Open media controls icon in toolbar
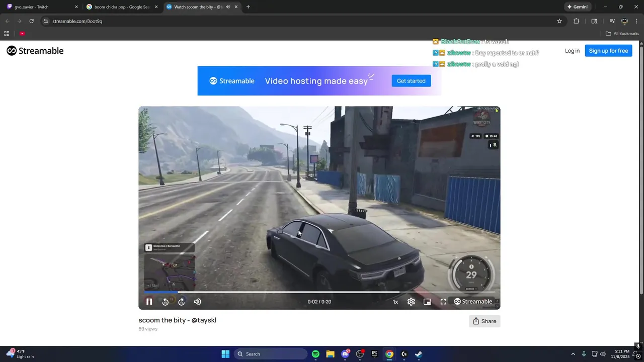The image size is (644, 362). [x=612, y=21]
